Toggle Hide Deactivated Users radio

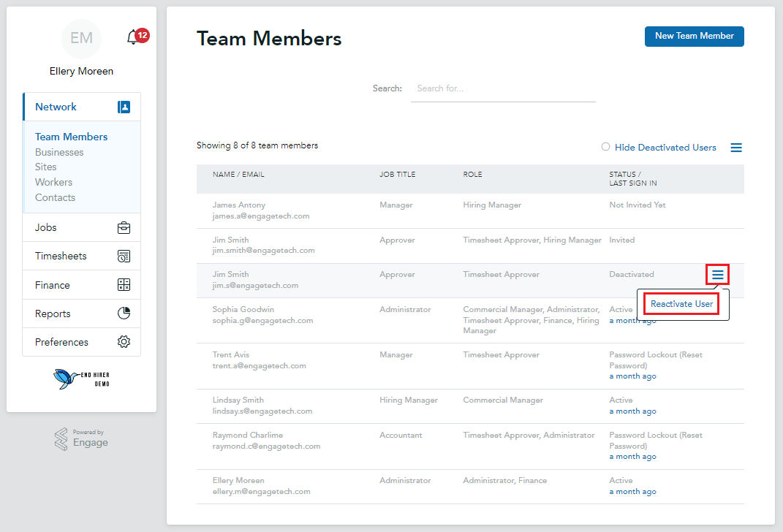[x=606, y=147]
